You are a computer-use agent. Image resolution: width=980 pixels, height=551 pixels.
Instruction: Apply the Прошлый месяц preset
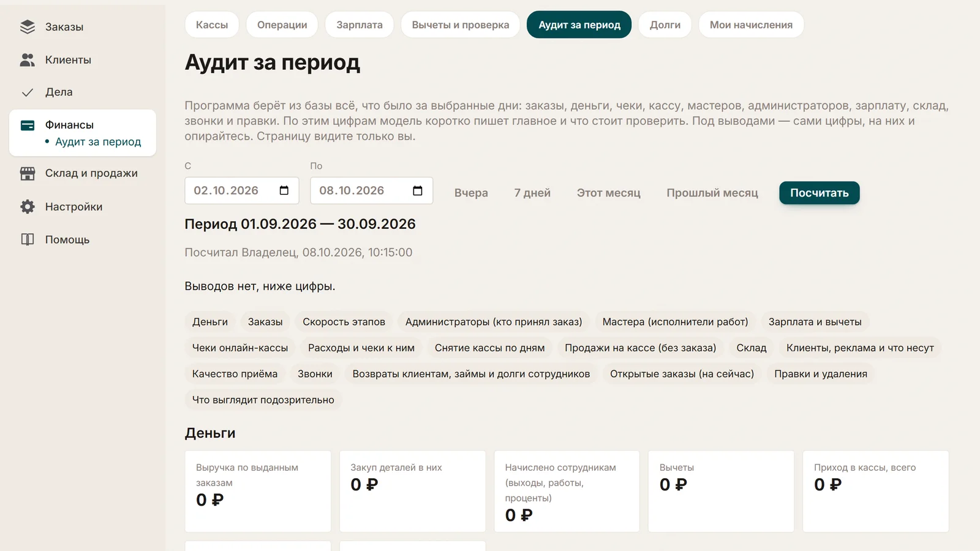[712, 193]
